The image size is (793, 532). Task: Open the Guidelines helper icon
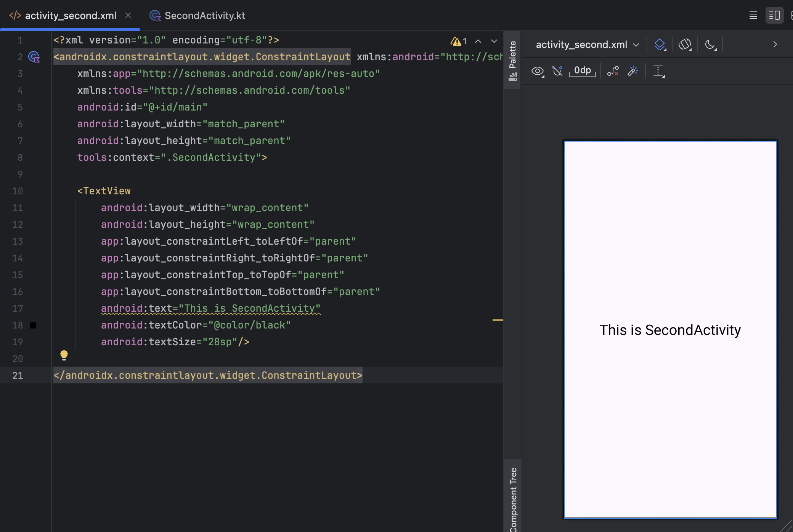tap(658, 71)
